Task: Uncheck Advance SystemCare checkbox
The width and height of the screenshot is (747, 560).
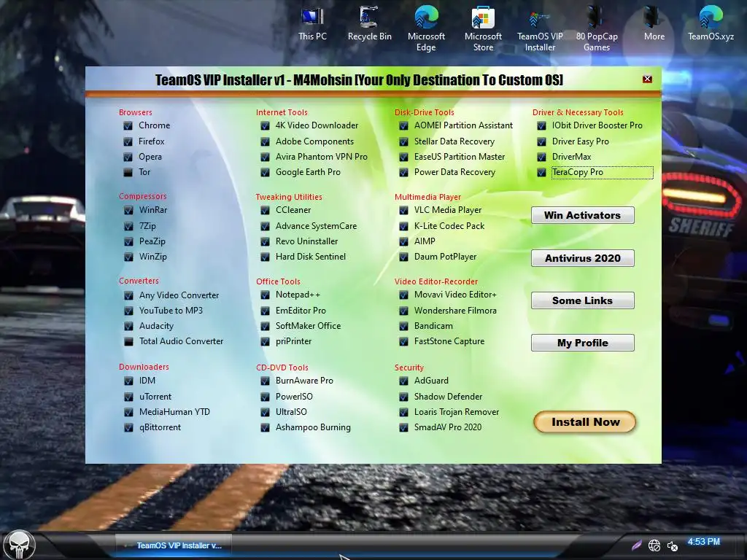Action: [x=265, y=226]
